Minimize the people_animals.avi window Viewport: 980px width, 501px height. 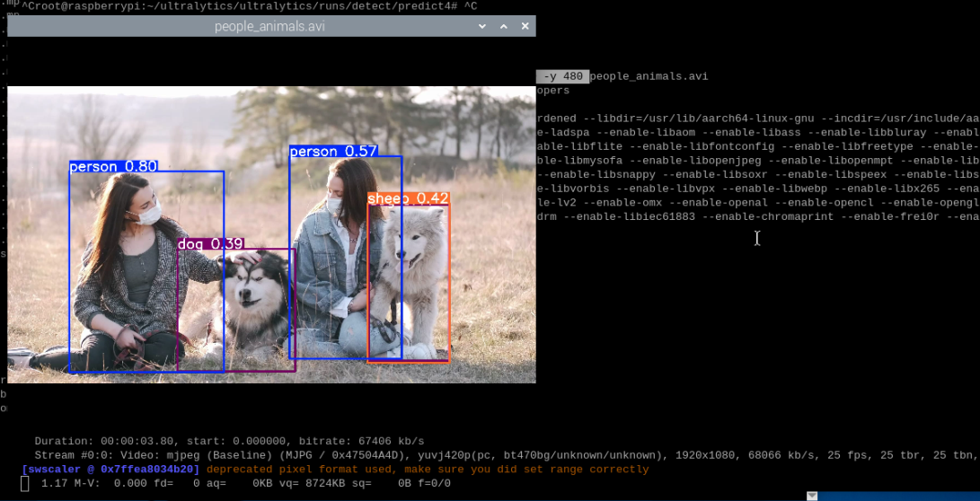(x=481, y=26)
